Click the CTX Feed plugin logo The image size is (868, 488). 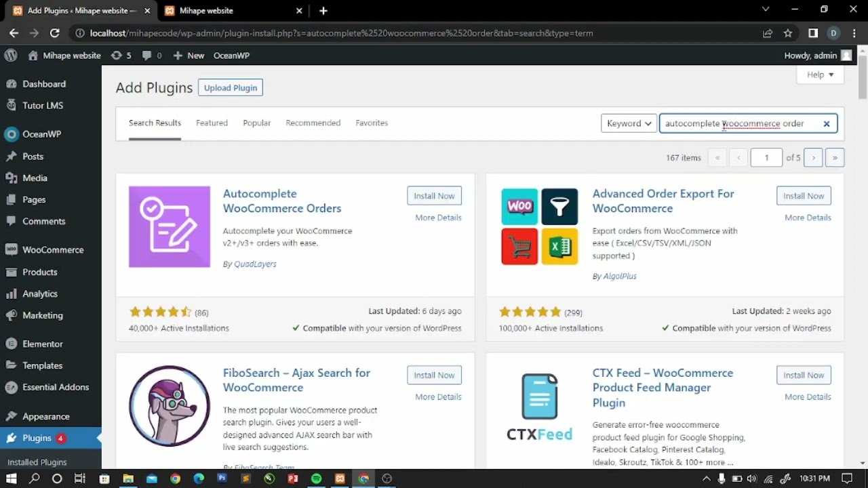point(540,407)
